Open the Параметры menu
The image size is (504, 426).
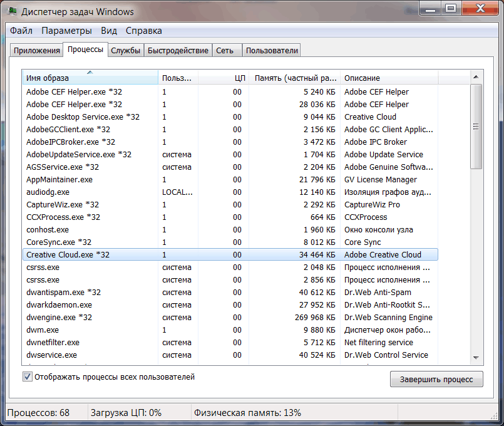(x=66, y=31)
